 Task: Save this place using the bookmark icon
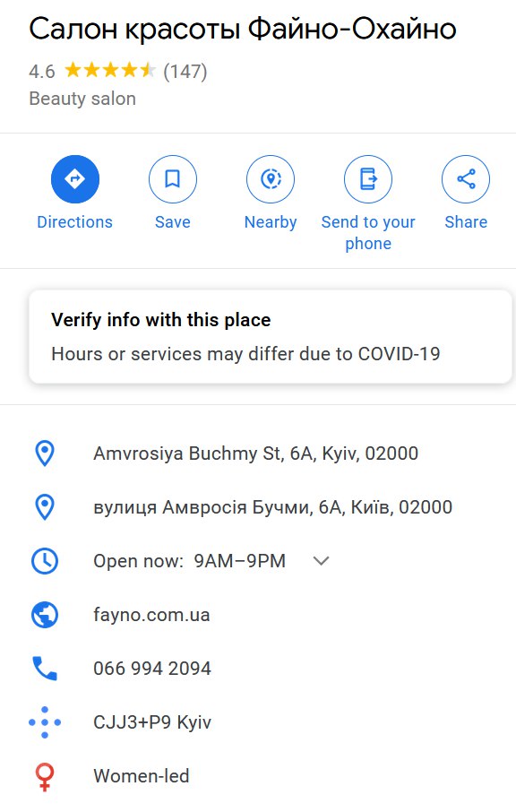(x=173, y=179)
